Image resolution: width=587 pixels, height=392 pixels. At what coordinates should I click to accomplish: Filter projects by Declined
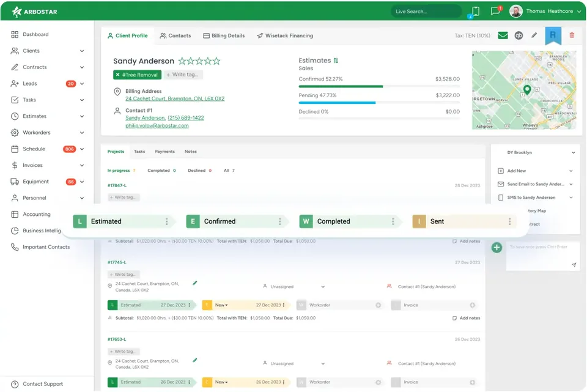(199, 171)
